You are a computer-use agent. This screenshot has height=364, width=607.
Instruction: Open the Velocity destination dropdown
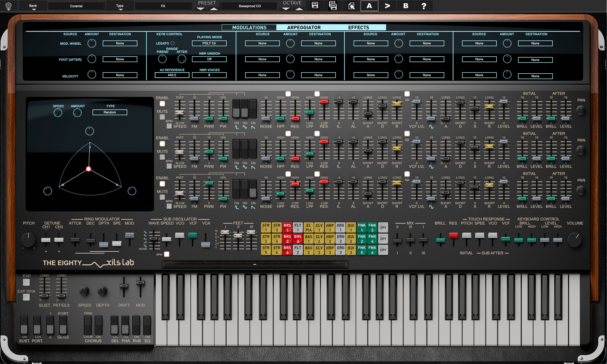(120, 75)
